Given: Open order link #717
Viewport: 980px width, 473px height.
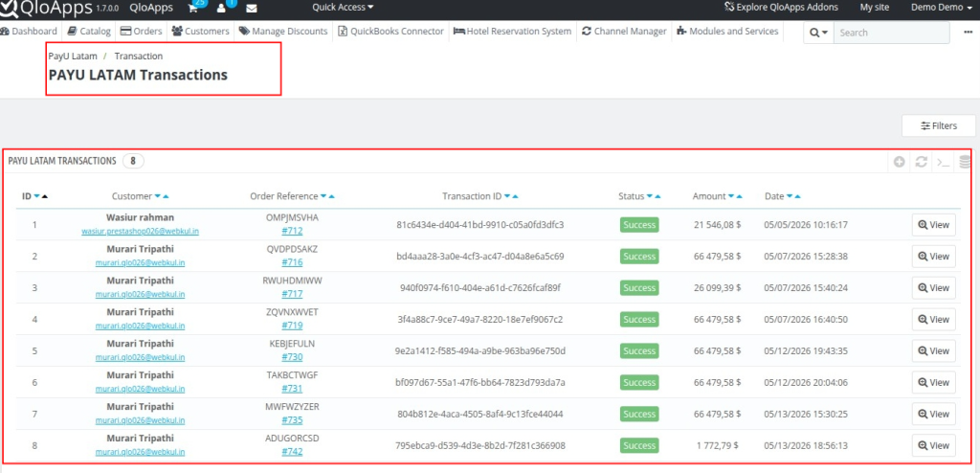Looking at the screenshot, I should coord(292,294).
